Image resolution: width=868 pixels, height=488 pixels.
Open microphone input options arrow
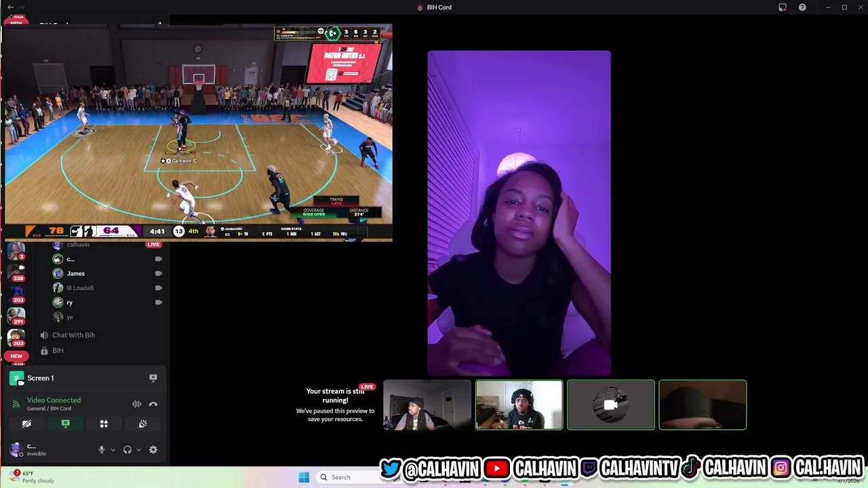coord(113,449)
